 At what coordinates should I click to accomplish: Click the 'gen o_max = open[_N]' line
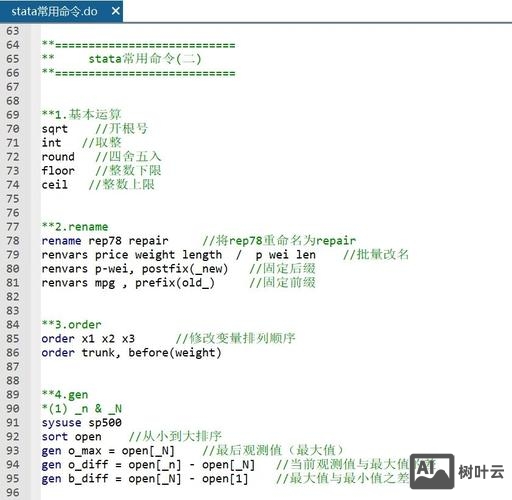[x=108, y=451]
